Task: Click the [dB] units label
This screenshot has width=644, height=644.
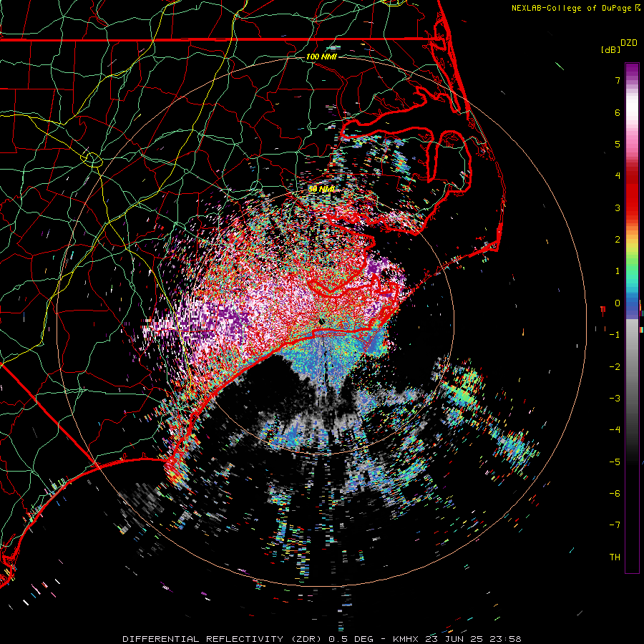Action: click(611, 49)
